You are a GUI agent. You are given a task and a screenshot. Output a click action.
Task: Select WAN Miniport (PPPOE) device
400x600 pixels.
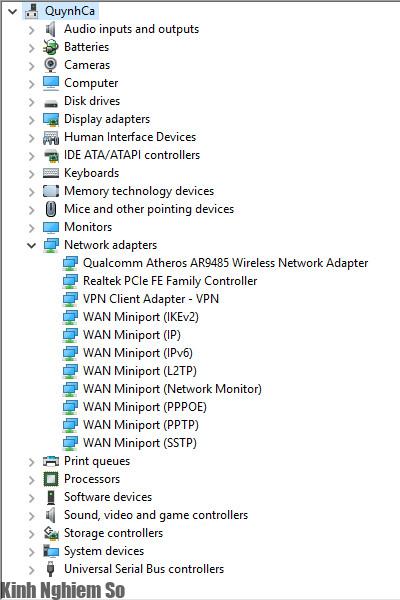click(x=145, y=407)
